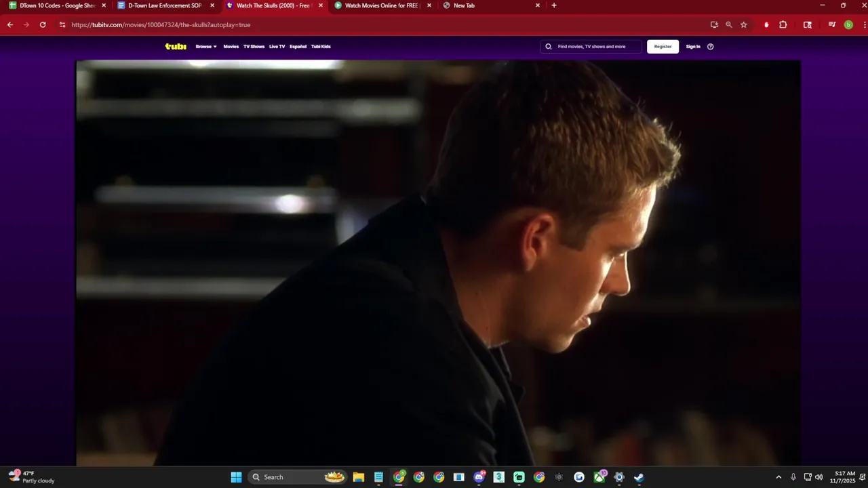The width and height of the screenshot is (868, 488).
Task: Expand the Browse dropdown menu
Action: pos(206,47)
